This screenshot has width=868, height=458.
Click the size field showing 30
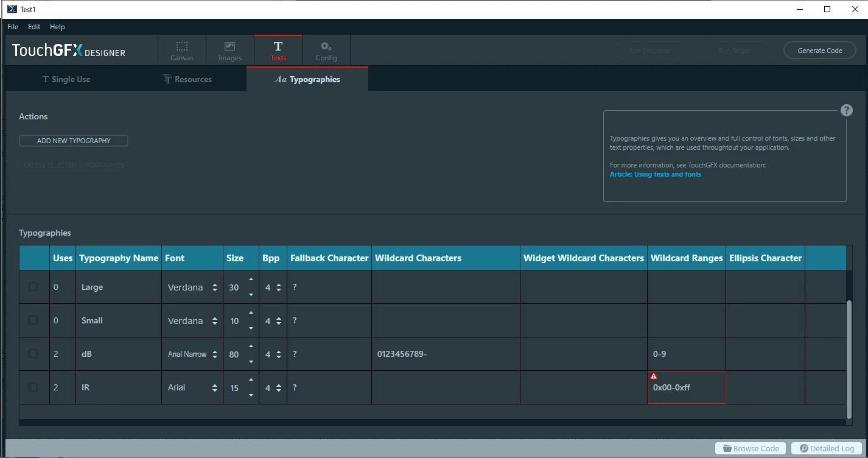tap(235, 287)
